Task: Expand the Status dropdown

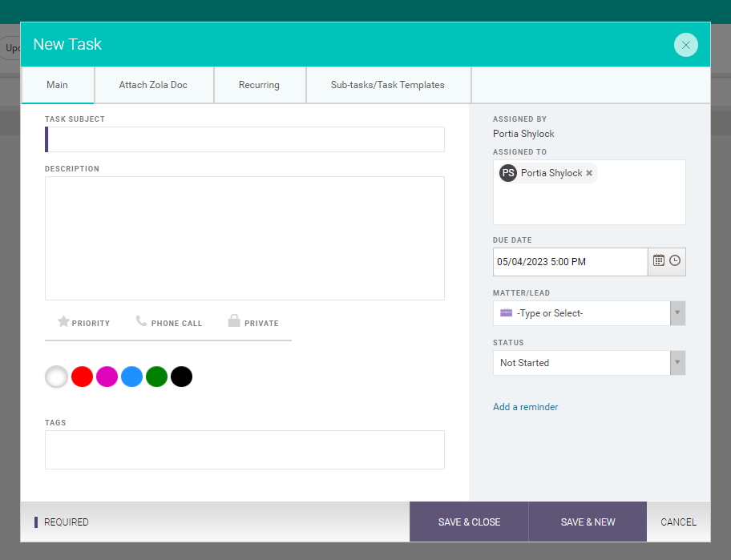Action: (677, 363)
